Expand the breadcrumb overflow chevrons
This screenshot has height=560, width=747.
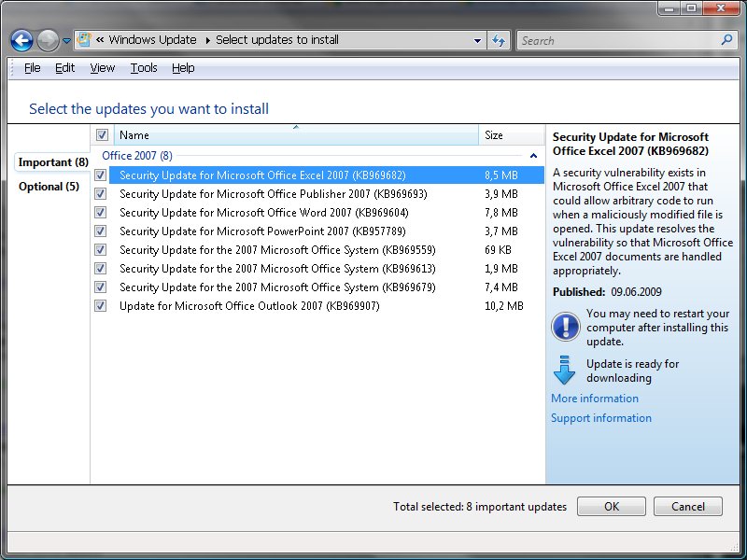(x=100, y=39)
